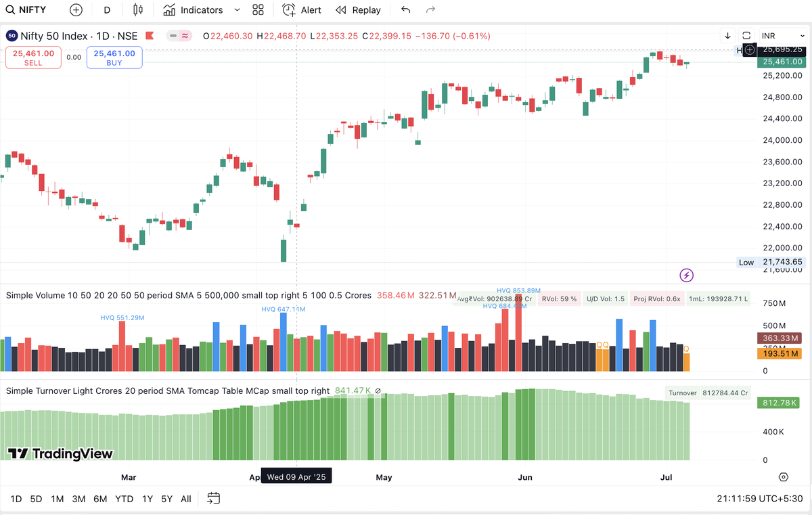Click the HVQ 551.29M volume label
This screenshot has height=515, width=812.
[x=122, y=317]
